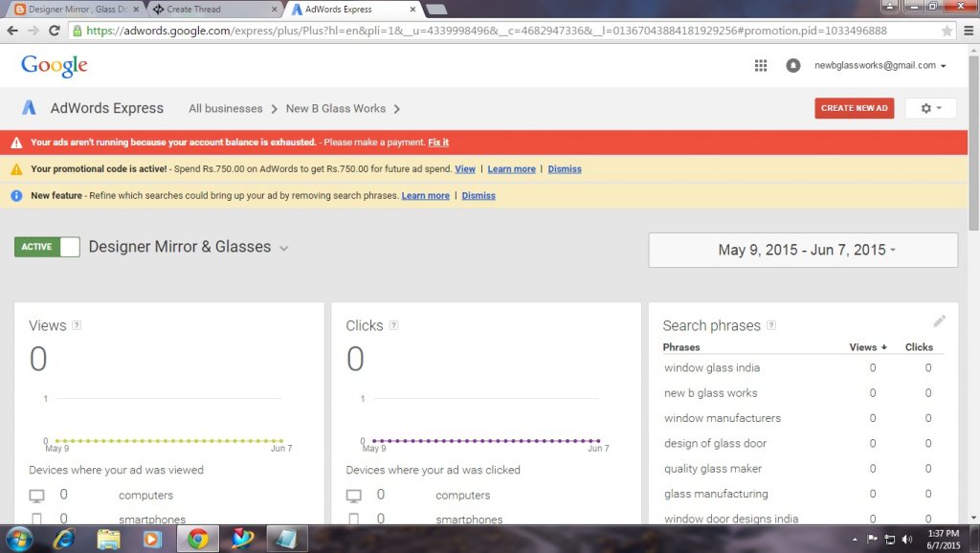Go to All businesses breadcrumb

(x=226, y=109)
